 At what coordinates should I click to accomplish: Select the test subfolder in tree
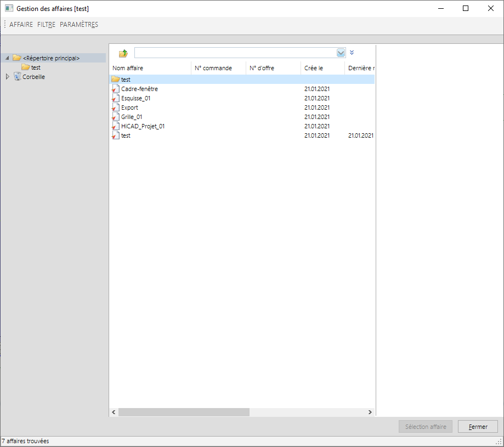click(36, 67)
